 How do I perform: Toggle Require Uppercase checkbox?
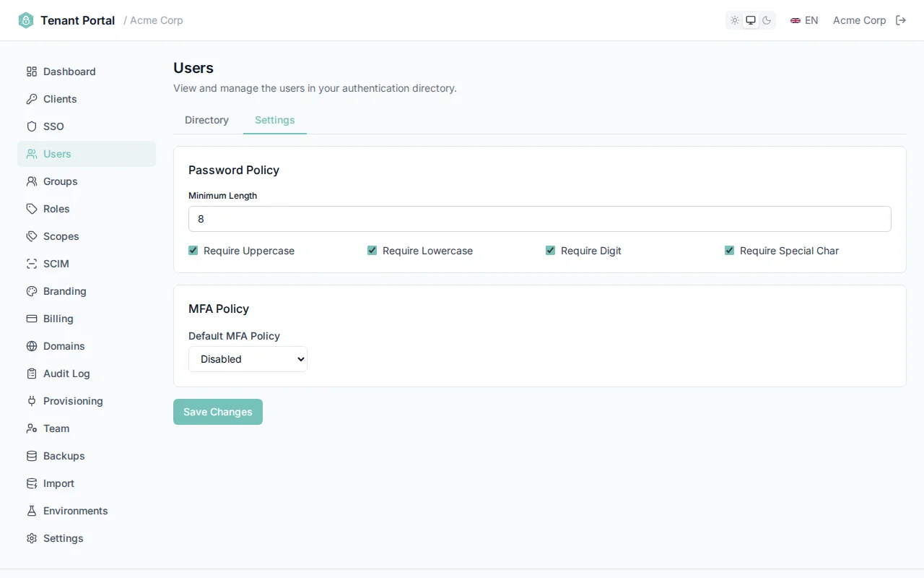coord(193,250)
